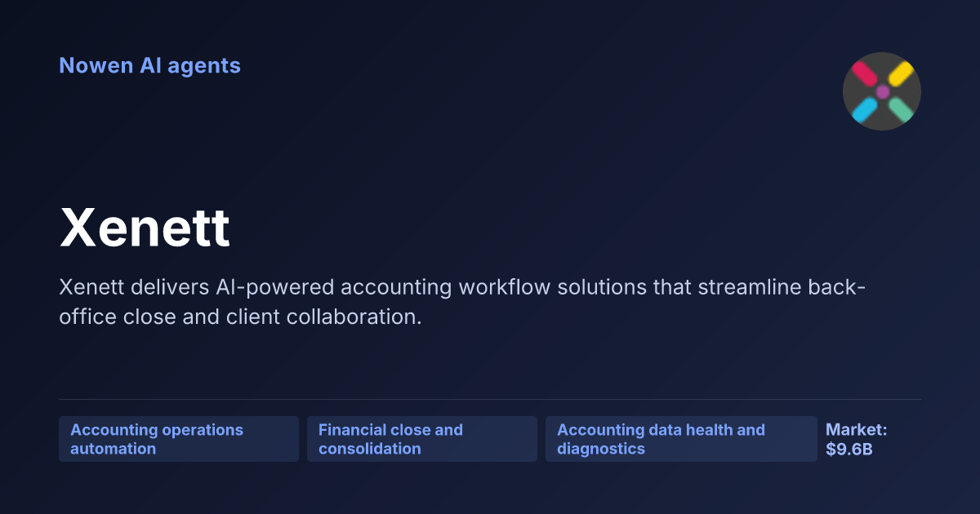Click the Xenett description paragraph
The image size is (980, 514).
coord(463,302)
